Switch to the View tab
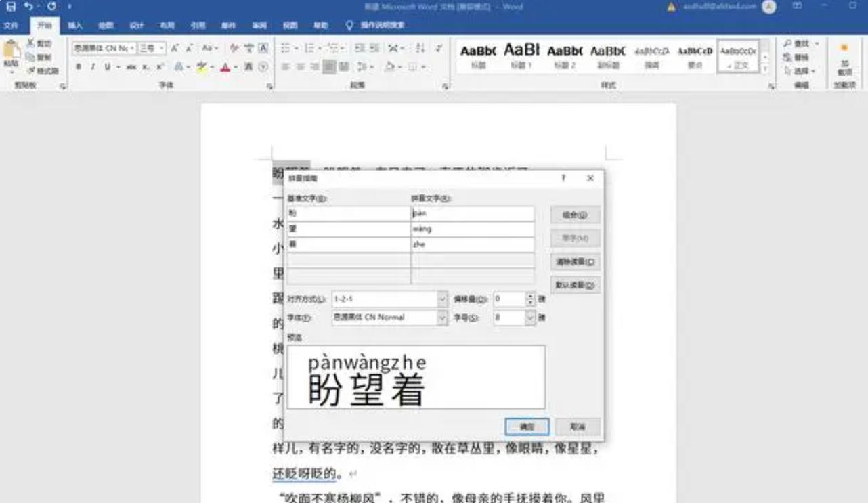The height and width of the screenshot is (503, 868). pos(290,26)
